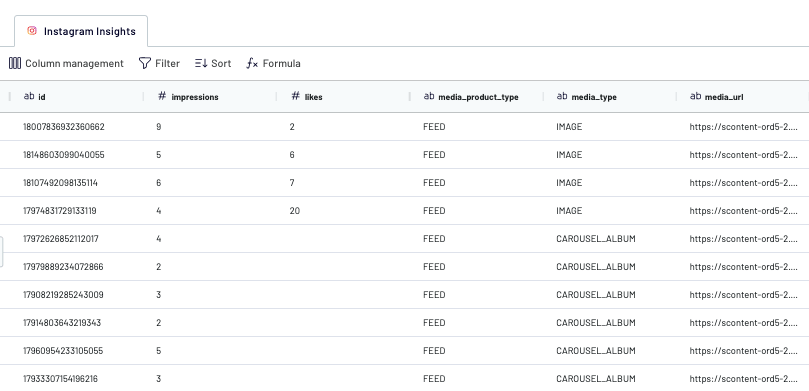Click CAROUSEL_ALBUM cell in row 17972626852112017
The height and width of the screenshot is (391, 809).
pos(596,239)
